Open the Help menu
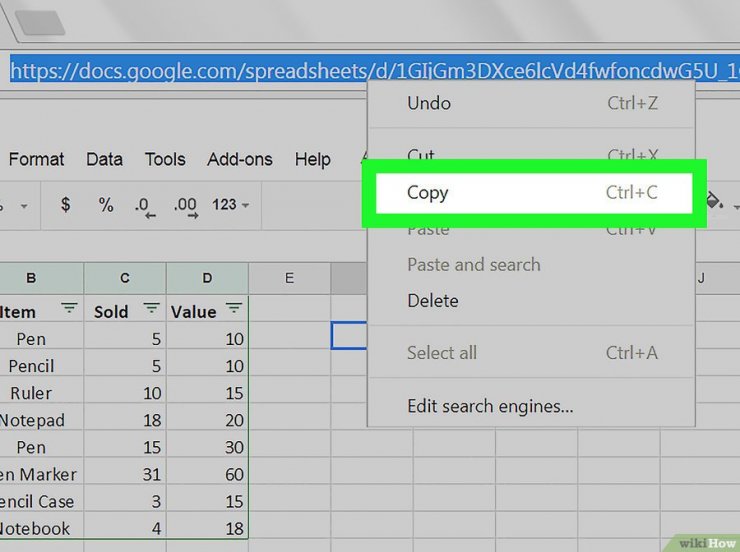This screenshot has width=740, height=552. [312, 159]
